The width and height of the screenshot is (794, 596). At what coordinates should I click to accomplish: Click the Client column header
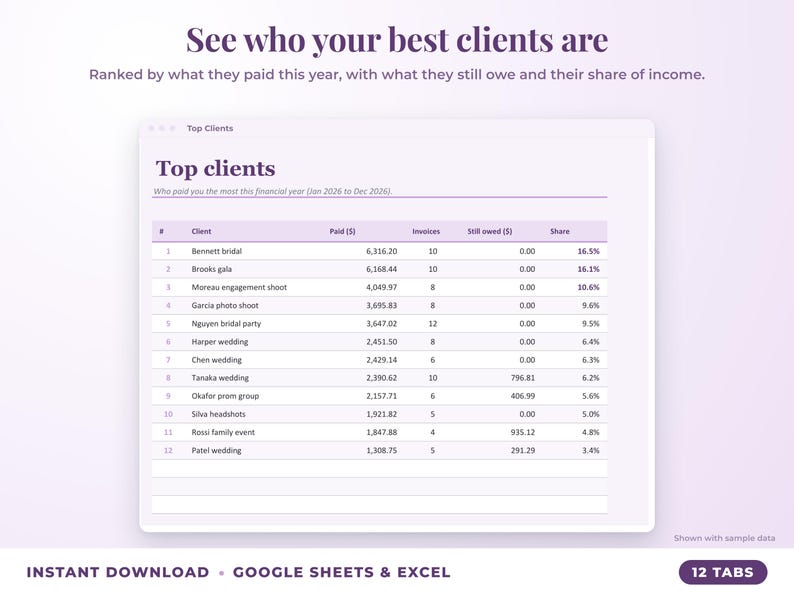click(x=201, y=231)
